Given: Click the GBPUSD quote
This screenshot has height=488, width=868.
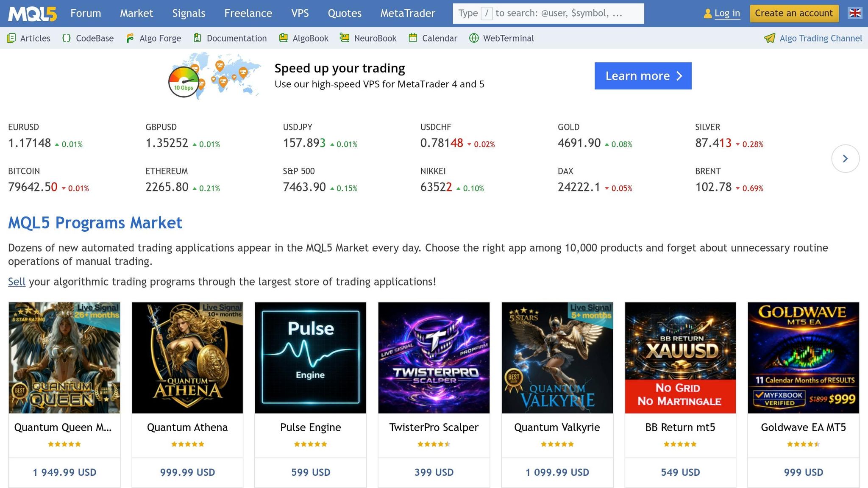Looking at the screenshot, I should pos(183,136).
